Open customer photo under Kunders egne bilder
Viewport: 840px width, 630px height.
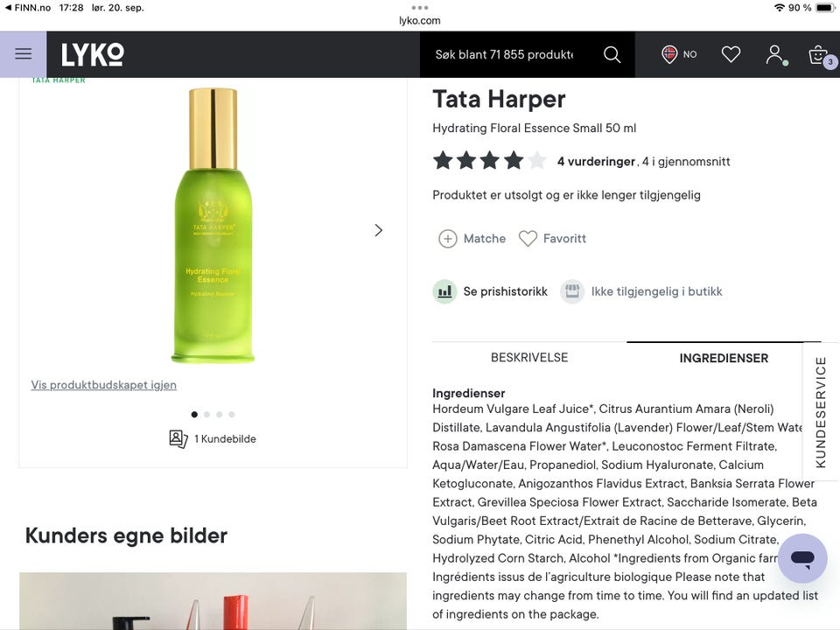coord(213,600)
